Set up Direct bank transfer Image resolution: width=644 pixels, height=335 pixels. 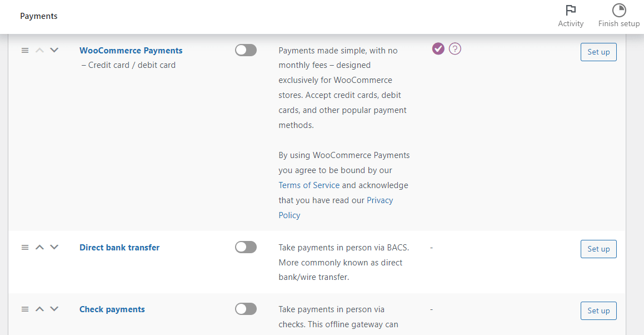598,249
